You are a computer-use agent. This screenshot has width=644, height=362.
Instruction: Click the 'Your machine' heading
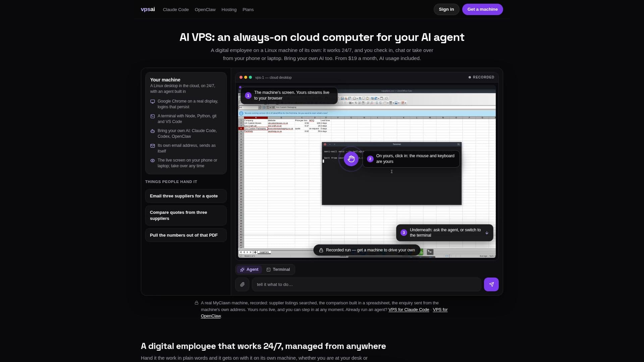click(165, 80)
